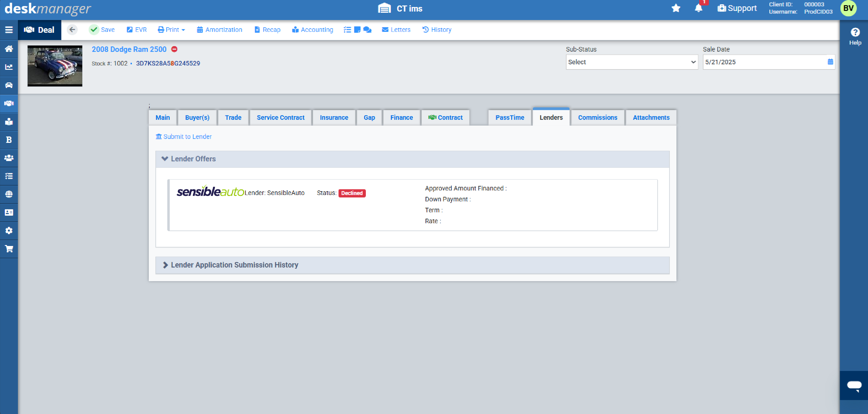Switch to the Main tab

tap(163, 117)
